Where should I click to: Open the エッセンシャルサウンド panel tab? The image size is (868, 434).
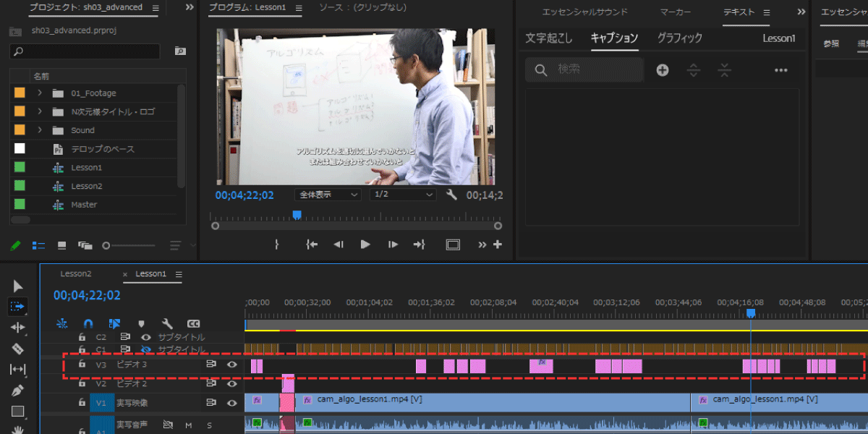(x=585, y=12)
